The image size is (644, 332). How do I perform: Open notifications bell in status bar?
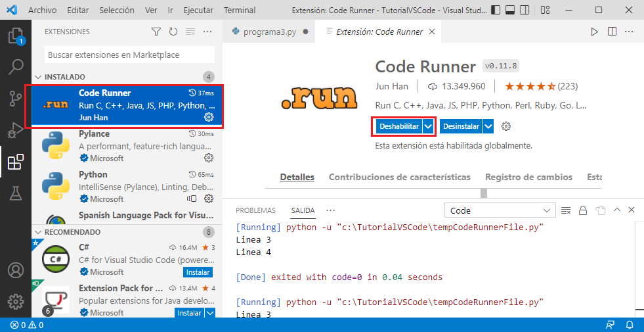[629, 325]
